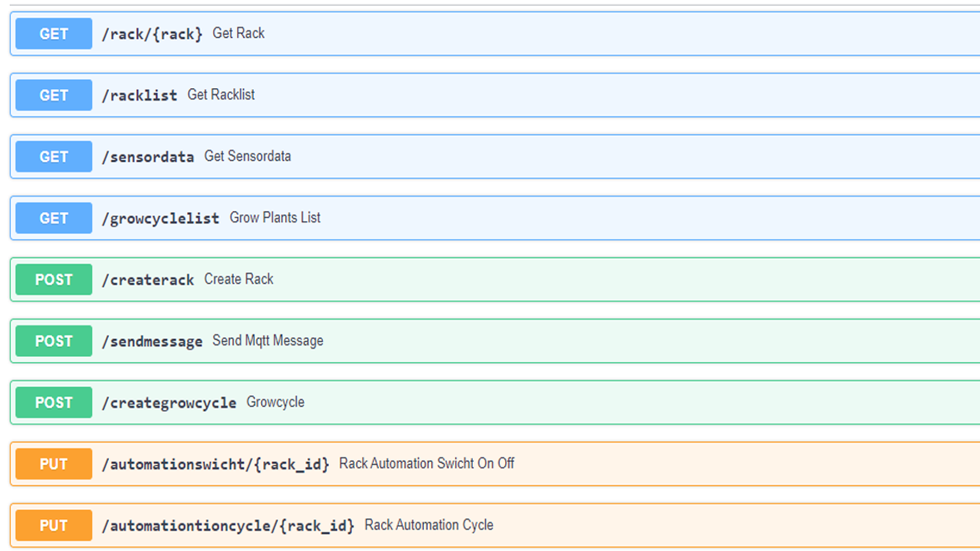
Task: Open the /createrack endpoint path
Action: click(x=148, y=280)
